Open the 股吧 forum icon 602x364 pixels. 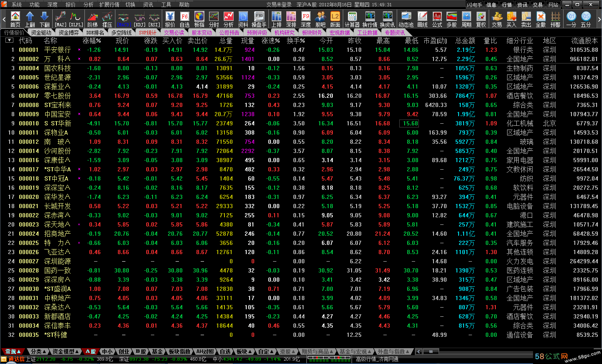click(321, 19)
